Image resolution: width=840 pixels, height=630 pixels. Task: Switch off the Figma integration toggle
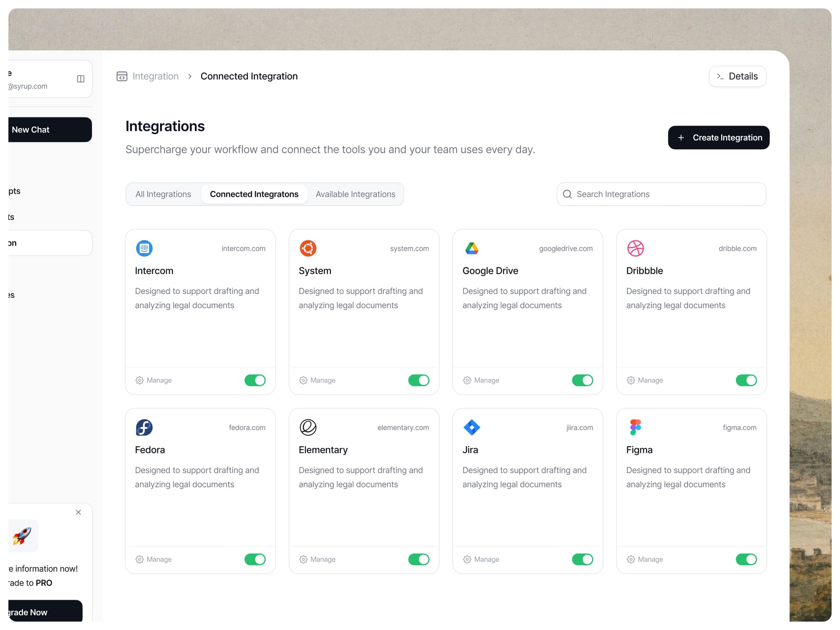pyautogui.click(x=746, y=559)
